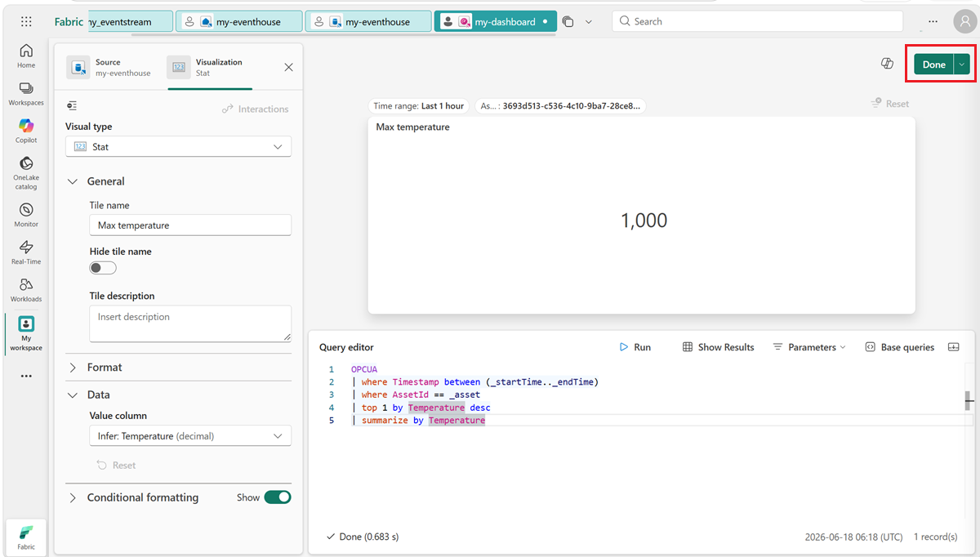Click the Done (0.683 s) status
Screen dimensions: 980x557
coord(362,537)
